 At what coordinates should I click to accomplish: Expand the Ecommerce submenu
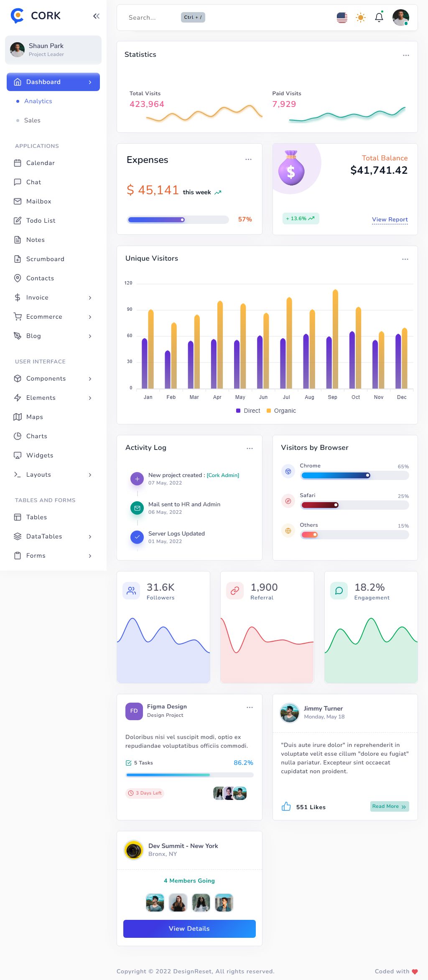click(x=90, y=317)
